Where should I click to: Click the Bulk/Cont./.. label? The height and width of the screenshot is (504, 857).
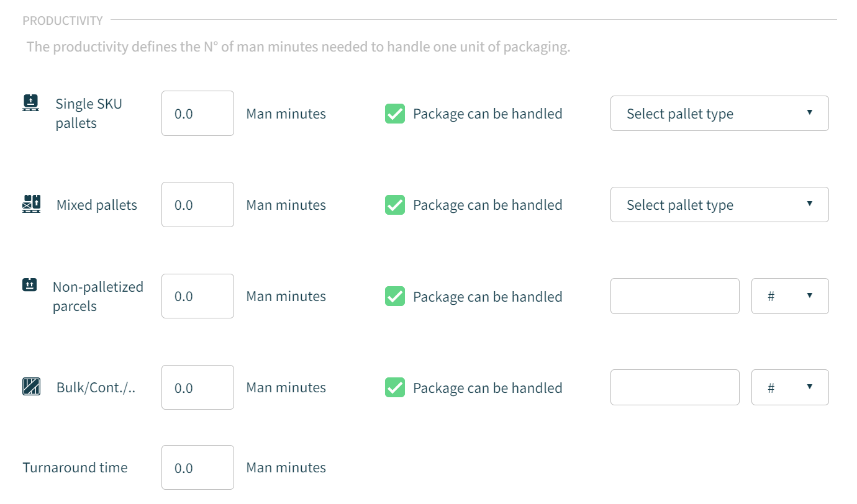point(96,388)
